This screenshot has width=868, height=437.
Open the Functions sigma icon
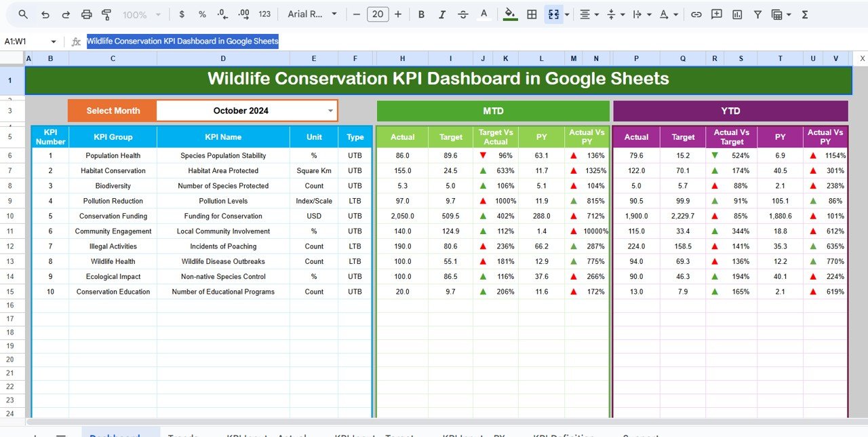click(805, 14)
